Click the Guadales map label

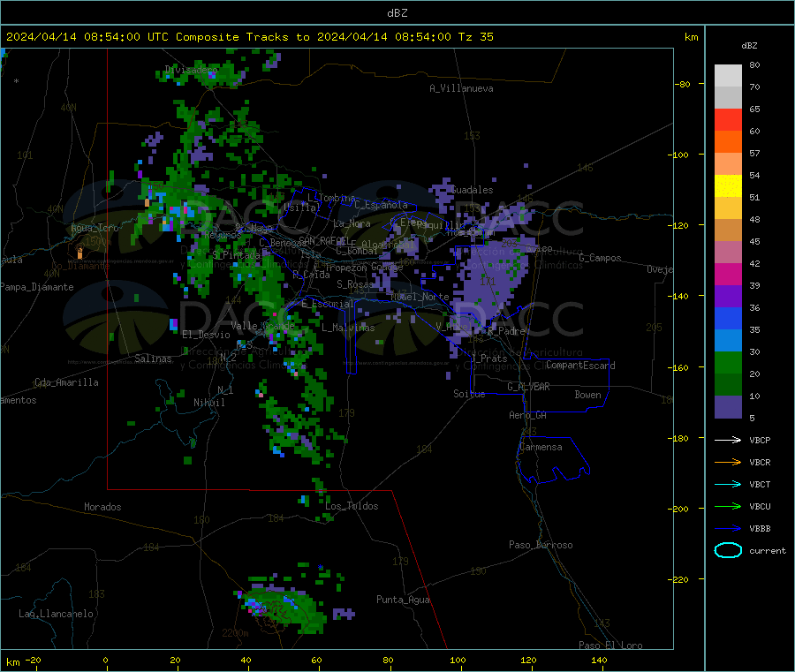click(x=472, y=190)
